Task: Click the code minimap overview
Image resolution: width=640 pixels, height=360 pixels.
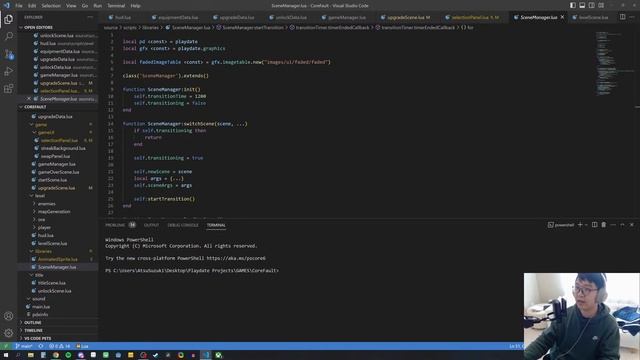Action: click(610, 63)
